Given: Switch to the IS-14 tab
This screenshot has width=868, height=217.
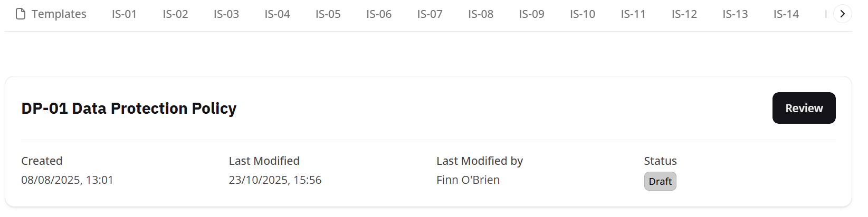Looking at the screenshot, I should (786, 14).
